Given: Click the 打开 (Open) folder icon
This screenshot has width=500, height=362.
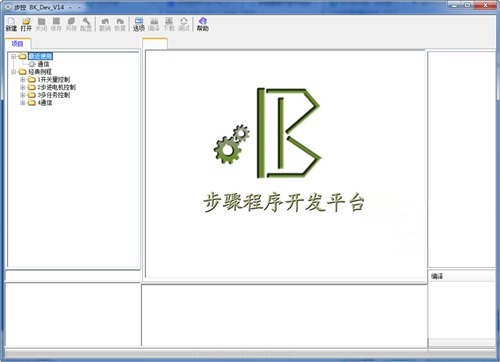Looking at the screenshot, I should tap(26, 24).
